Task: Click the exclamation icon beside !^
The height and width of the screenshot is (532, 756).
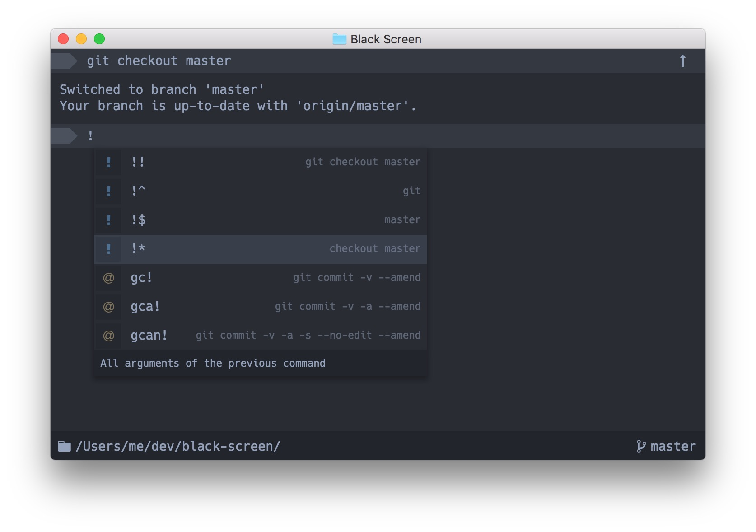Action: tap(108, 191)
